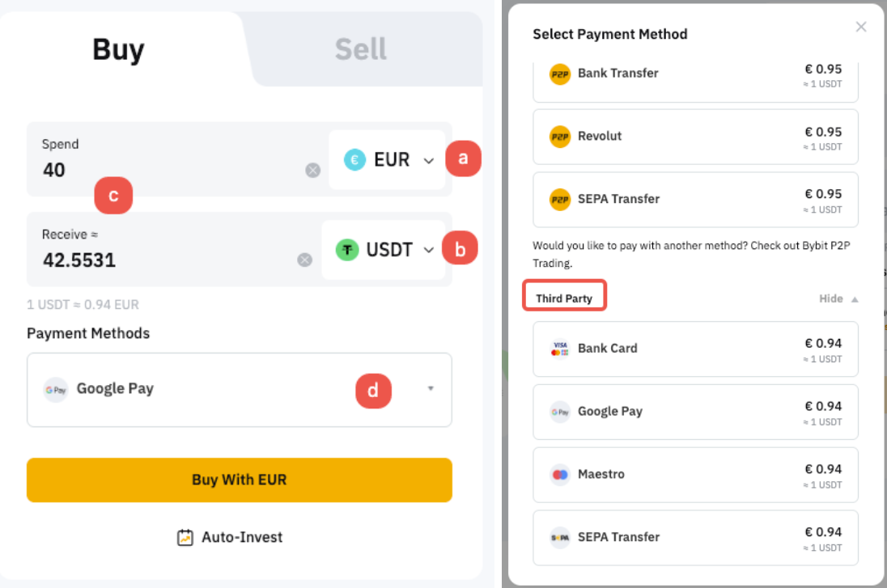Screen dimensions: 887x588
Task: Click the Revolut P2P icon
Action: [560, 136]
